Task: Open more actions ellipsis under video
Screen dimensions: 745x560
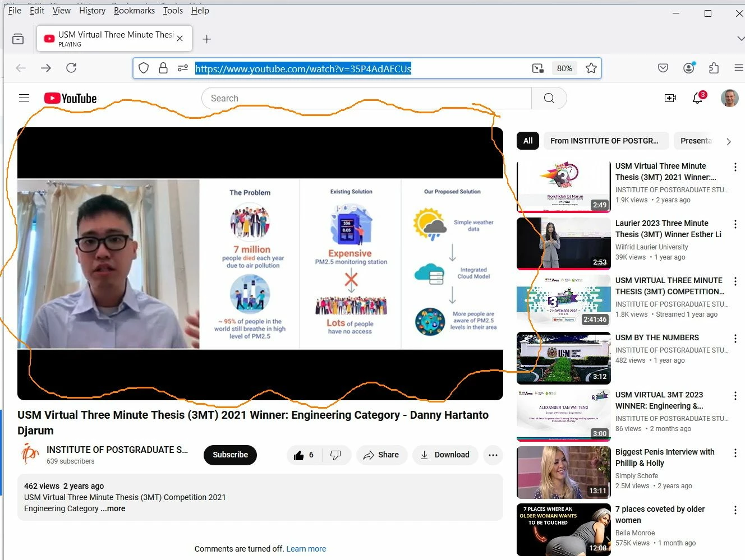Action: [x=493, y=455]
